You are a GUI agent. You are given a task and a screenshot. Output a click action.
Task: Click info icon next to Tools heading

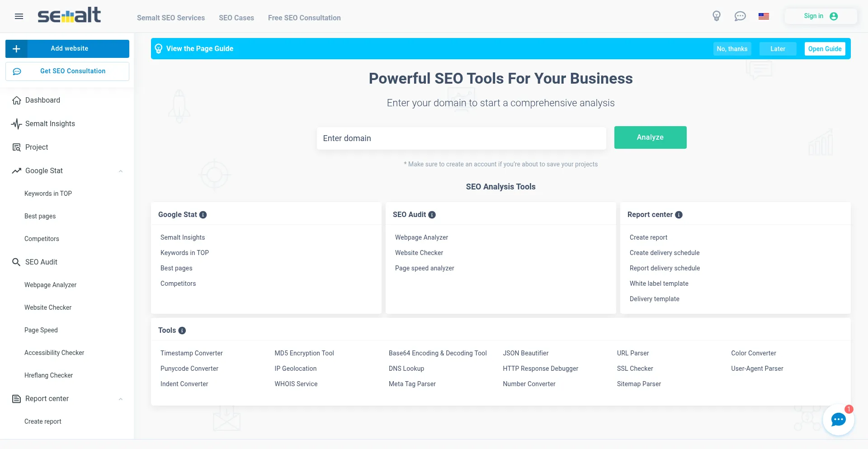coord(182,331)
